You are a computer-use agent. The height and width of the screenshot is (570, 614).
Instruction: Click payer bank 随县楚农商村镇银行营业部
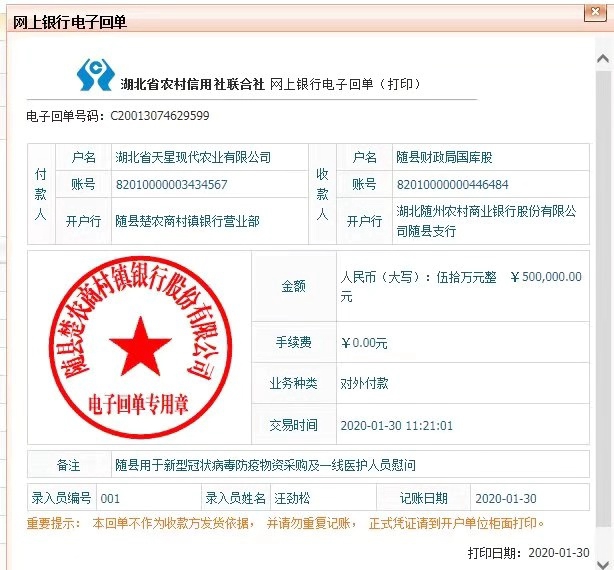(187, 221)
